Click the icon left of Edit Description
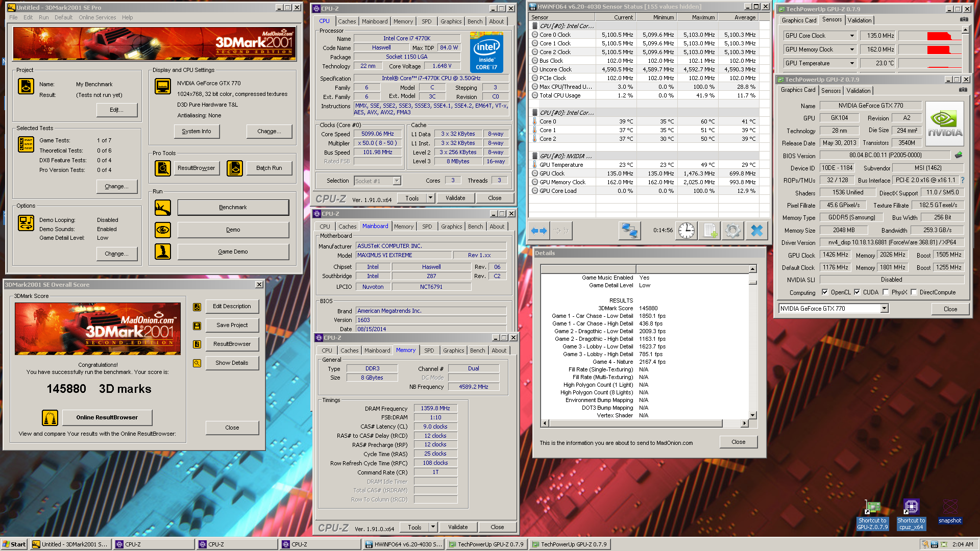 pyautogui.click(x=197, y=307)
